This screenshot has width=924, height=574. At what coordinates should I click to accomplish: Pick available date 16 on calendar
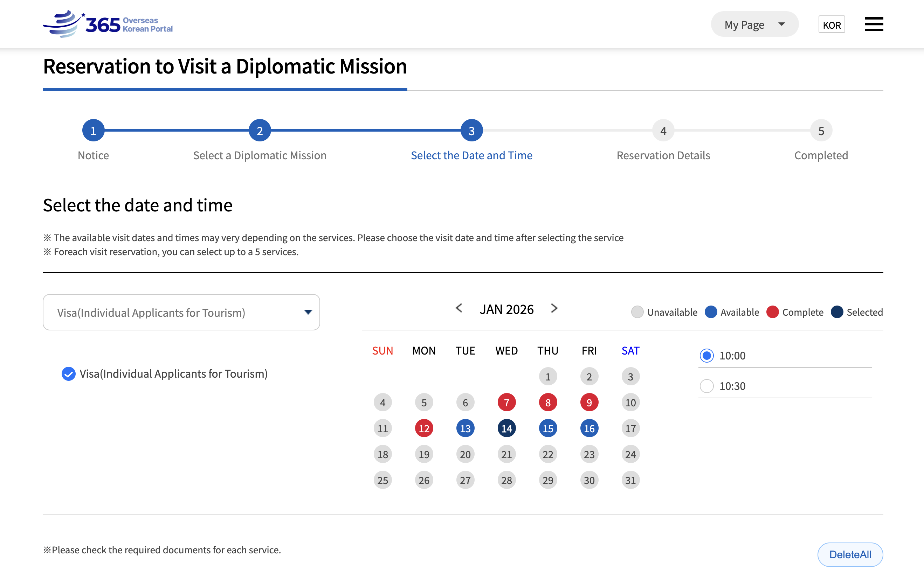[x=589, y=428]
